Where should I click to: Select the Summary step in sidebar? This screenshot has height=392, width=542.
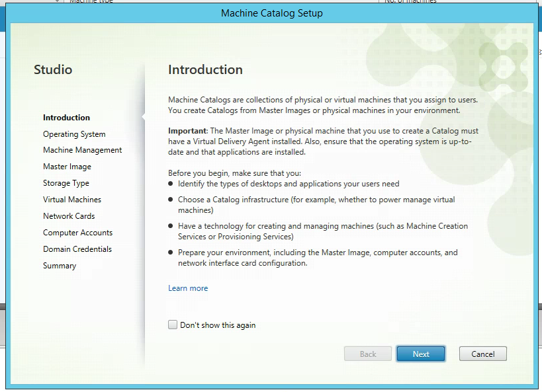pos(60,266)
